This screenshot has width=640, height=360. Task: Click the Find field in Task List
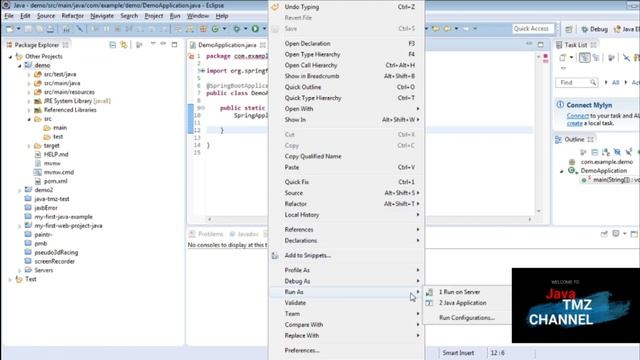576,83
